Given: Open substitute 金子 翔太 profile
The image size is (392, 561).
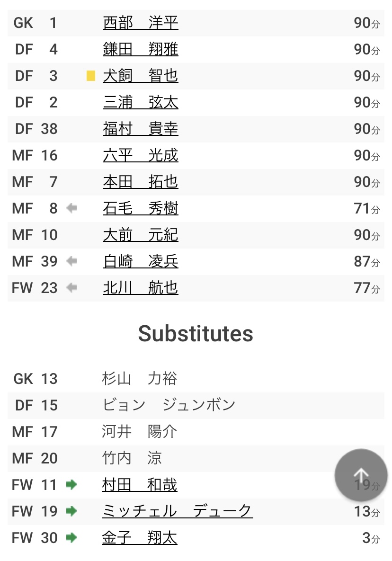Looking at the screenshot, I should 140,538.
